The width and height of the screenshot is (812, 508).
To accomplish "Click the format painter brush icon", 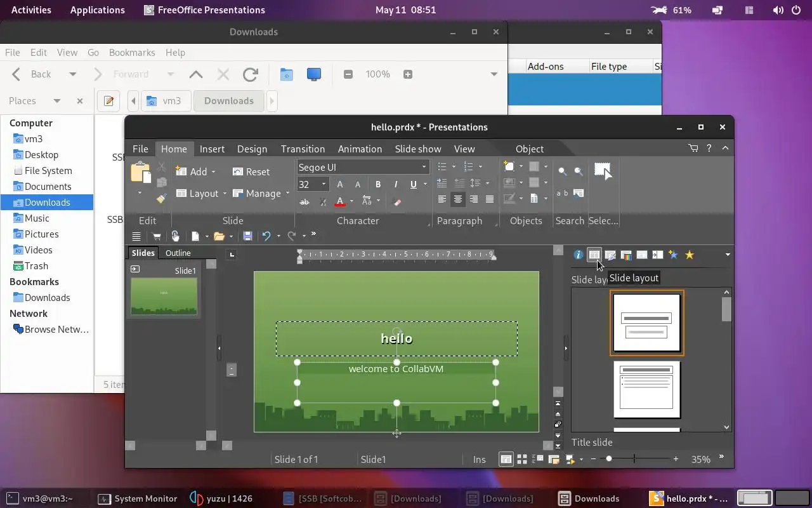I will (161, 199).
